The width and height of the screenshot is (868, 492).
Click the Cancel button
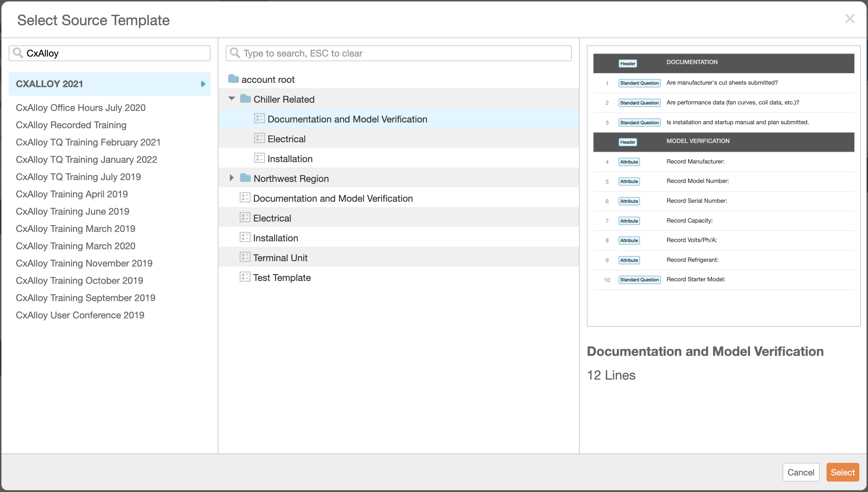[801, 472]
